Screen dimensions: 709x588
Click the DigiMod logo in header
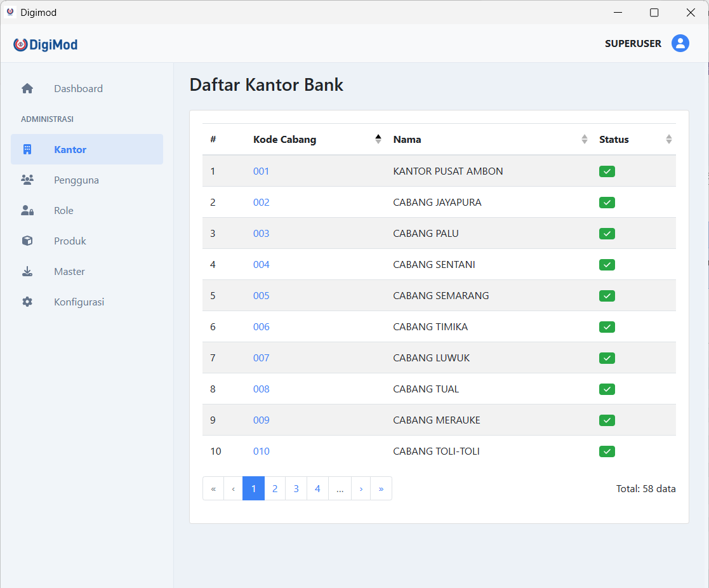click(46, 44)
